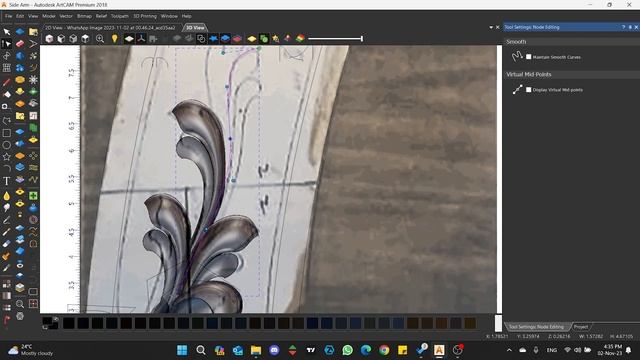640x360 pixels.
Task: Open Google Chrome from the taskbar
Action: pyautogui.click(x=384, y=350)
